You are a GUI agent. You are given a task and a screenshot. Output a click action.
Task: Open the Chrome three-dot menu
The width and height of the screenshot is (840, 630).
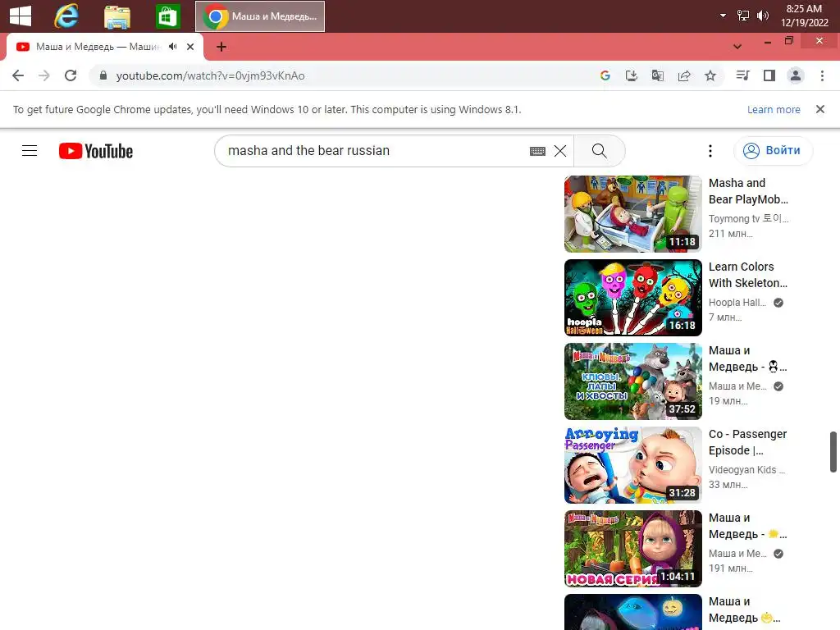[822, 75]
